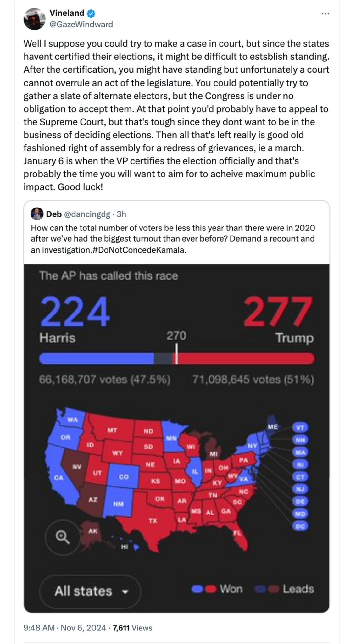This screenshot has width=356, height=644.
Task: Open the 9:48 AM Nov 6, 2024 timestamp
Action: 64,628
